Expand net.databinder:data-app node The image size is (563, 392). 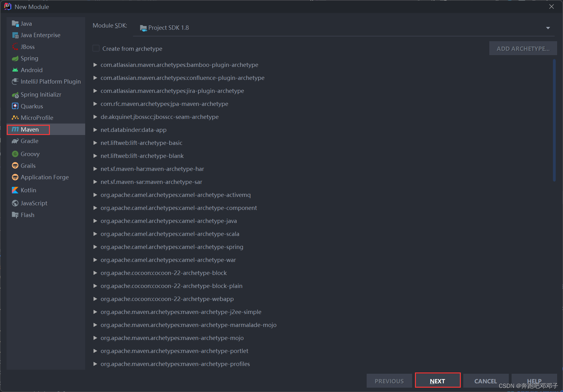pos(95,130)
